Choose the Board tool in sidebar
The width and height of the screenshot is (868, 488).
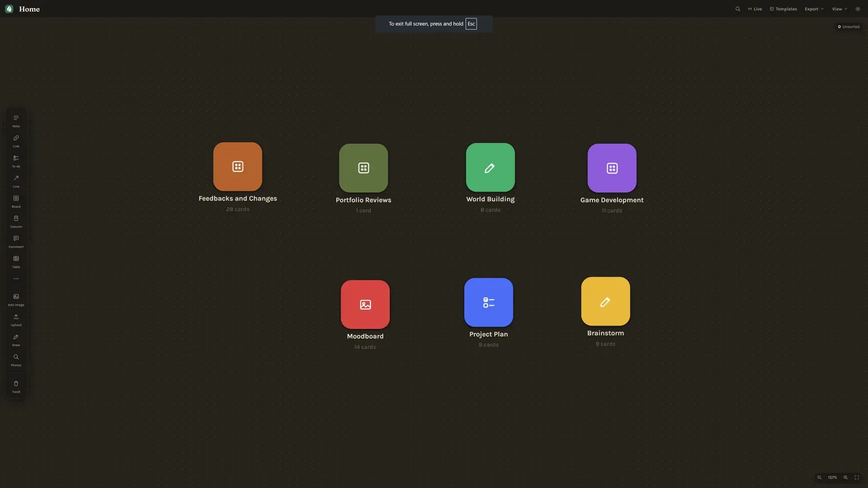pos(16,201)
